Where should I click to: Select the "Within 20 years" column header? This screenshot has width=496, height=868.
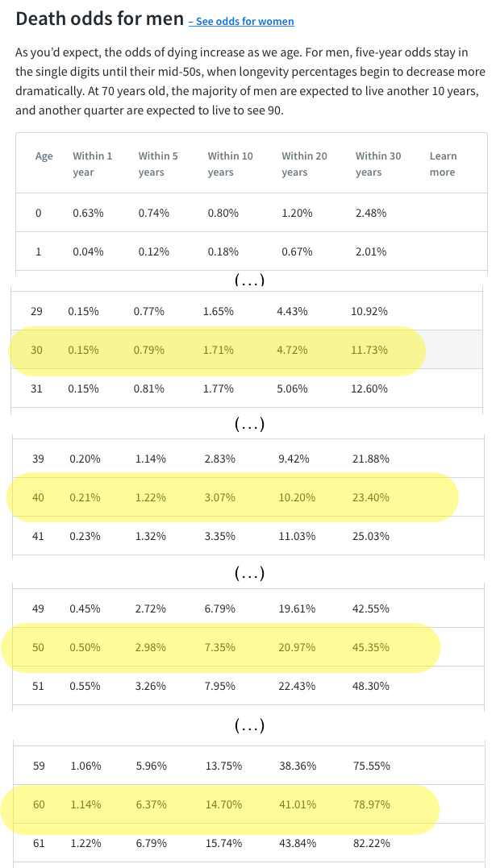tap(304, 164)
